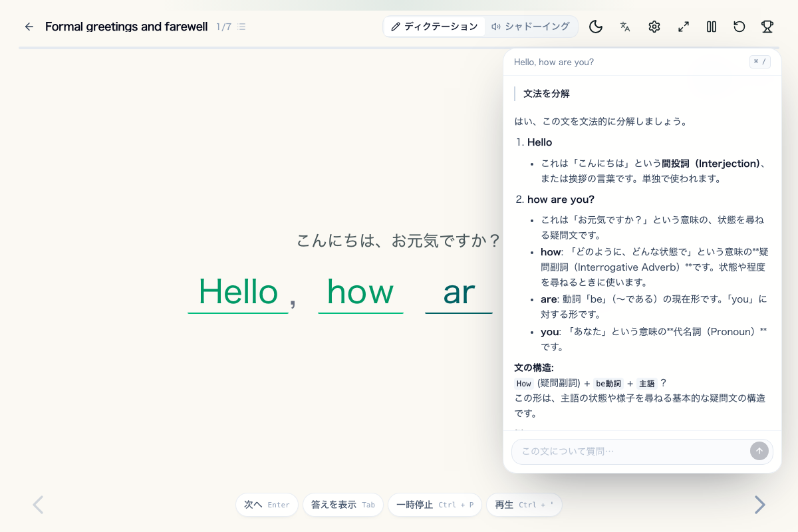Click the "Hello, how are you?" panel header
The height and width of the screenshot is (532, 798).
554,62
